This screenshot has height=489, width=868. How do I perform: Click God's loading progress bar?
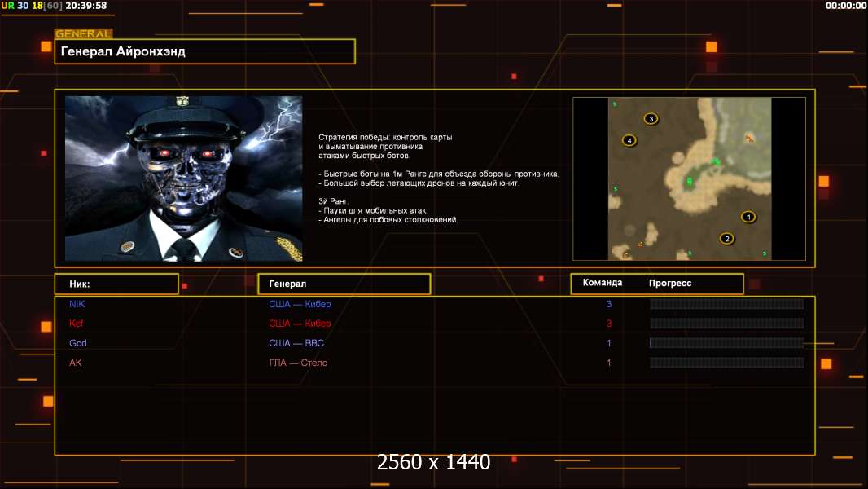click(x=727, y=343)
